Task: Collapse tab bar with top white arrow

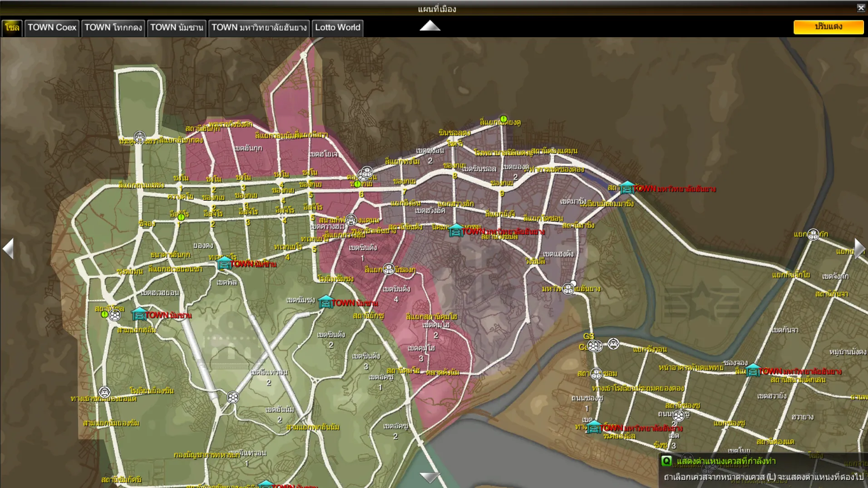Action: click(x=429, y=26)
